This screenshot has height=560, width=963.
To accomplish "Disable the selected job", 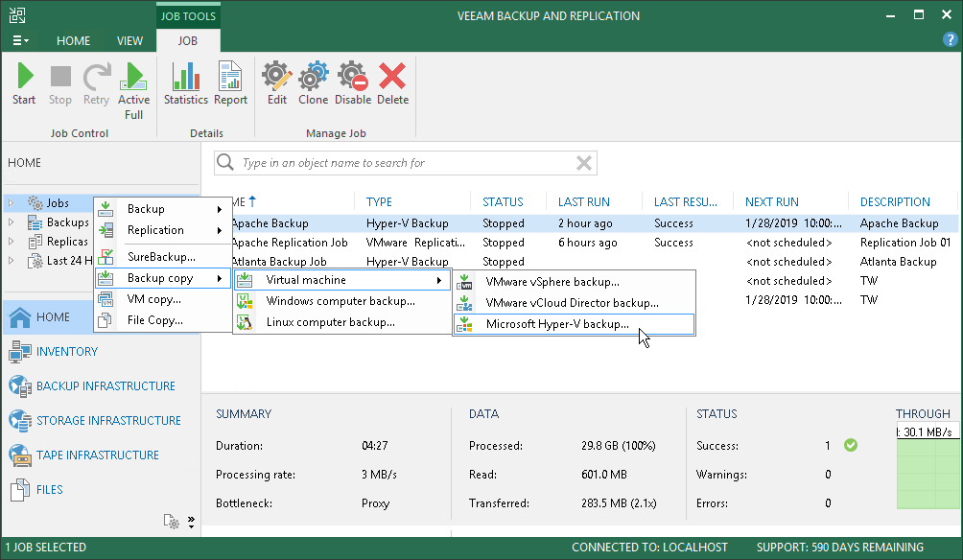I will click(x=353, y=83).
